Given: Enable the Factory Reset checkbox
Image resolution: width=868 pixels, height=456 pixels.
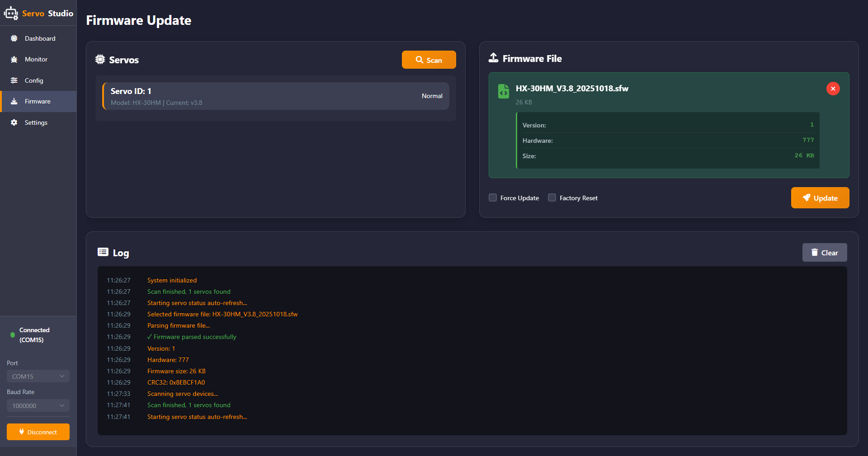Looking at the screenshot, I should [x=552, y=197].
